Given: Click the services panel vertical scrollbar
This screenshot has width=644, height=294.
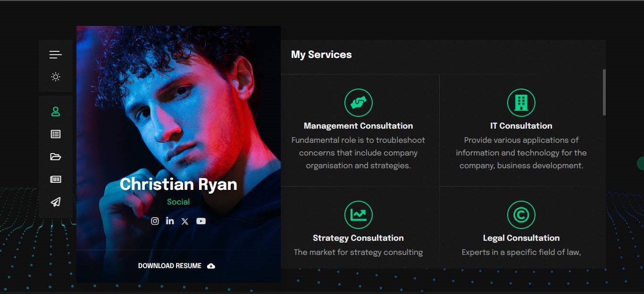Looking at the screenshot, I should (604, 92).
